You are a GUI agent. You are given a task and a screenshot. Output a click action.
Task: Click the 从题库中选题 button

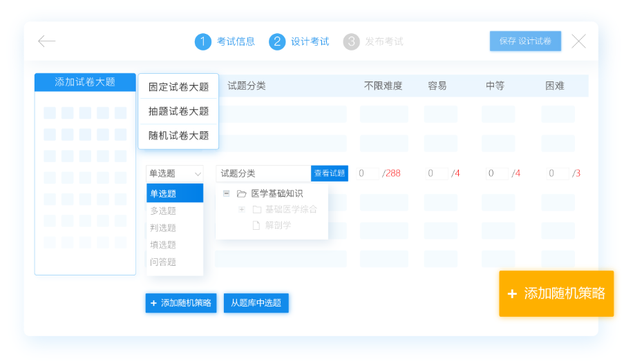(x=256, y=303)
